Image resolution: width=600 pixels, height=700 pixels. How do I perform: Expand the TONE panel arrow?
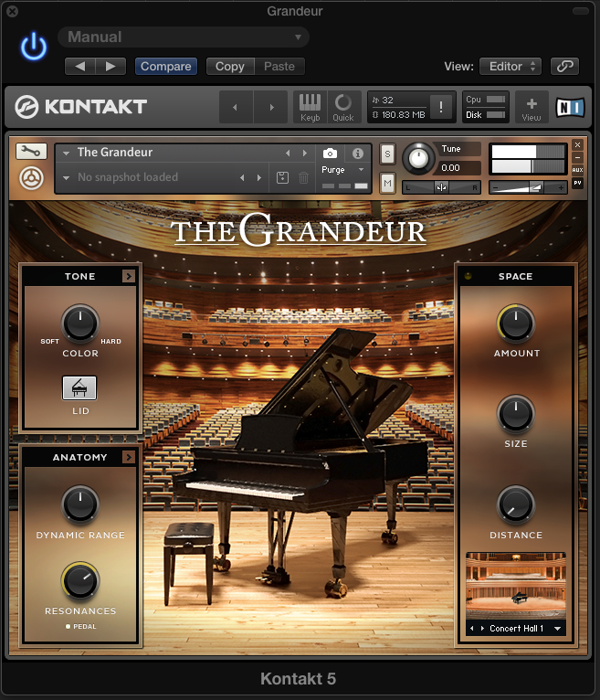coord(129,276)
